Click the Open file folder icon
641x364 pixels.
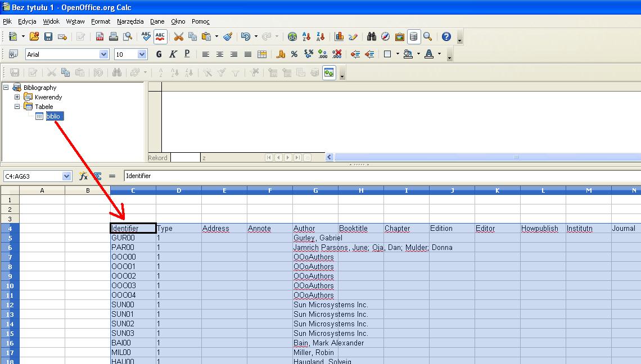(34, 37)
